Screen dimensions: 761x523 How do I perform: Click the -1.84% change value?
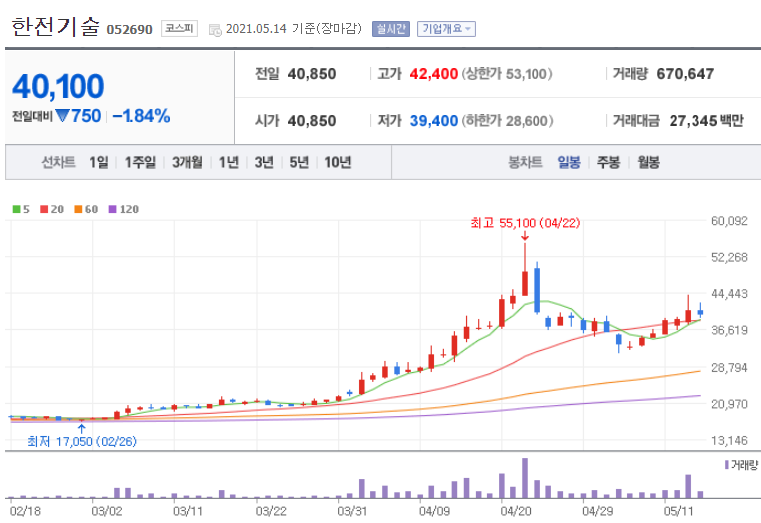click(x=141, y=116)
